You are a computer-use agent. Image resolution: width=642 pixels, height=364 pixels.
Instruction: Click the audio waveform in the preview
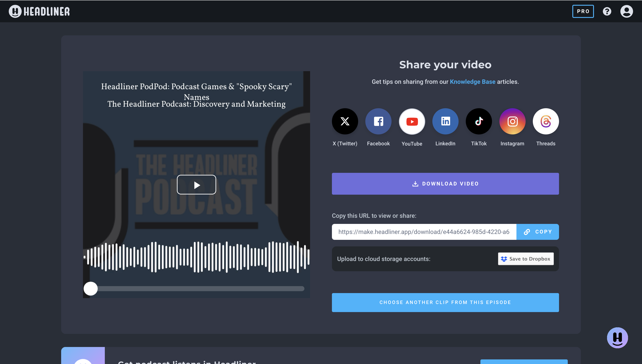[x=196, y=257]
